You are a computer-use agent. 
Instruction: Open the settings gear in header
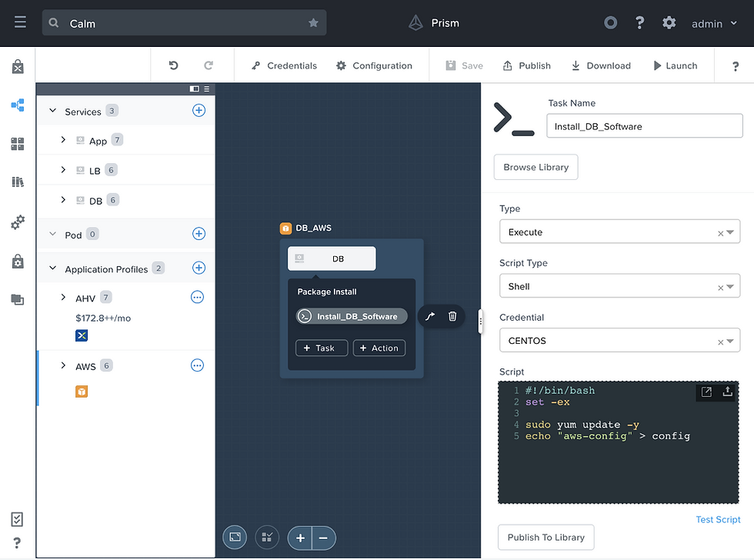669,22
